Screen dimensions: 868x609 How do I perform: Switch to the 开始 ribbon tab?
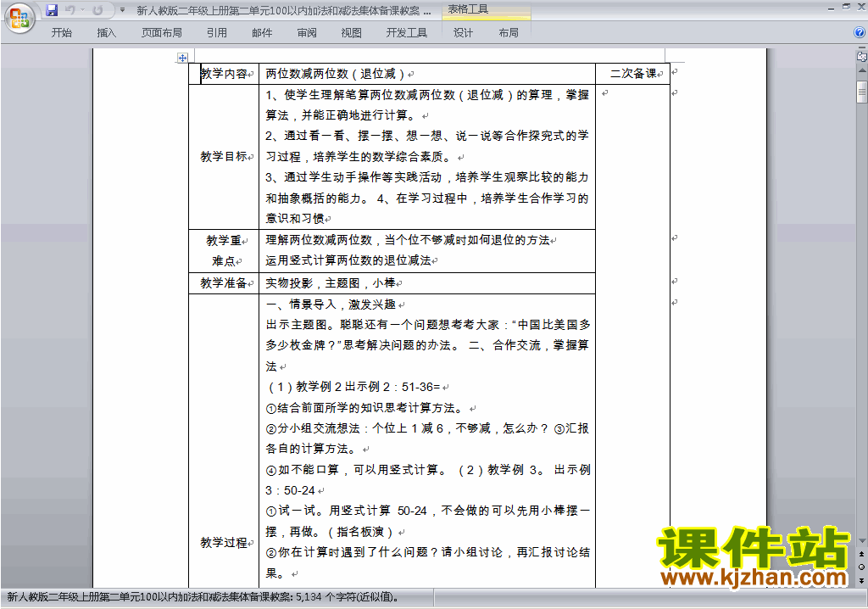61,33
